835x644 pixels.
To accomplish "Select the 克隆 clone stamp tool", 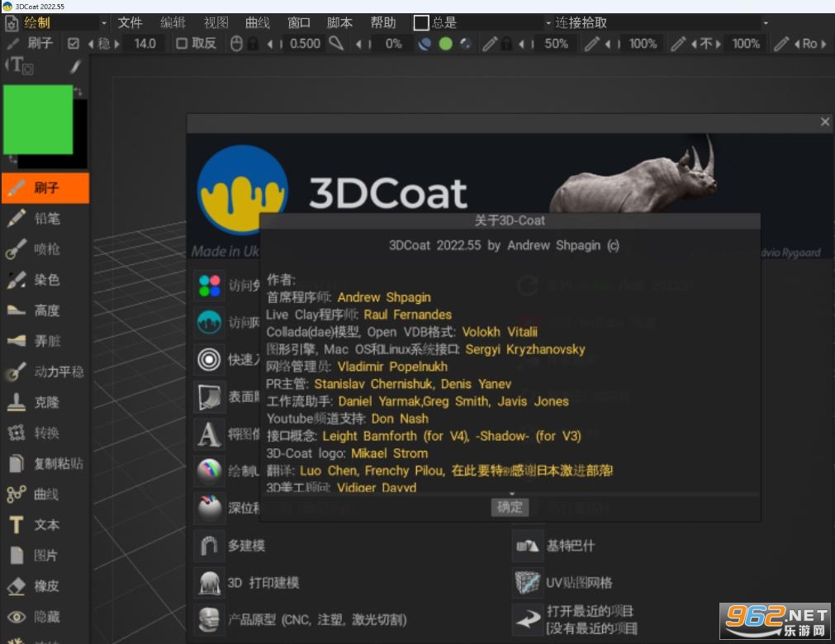I will 45,402.
